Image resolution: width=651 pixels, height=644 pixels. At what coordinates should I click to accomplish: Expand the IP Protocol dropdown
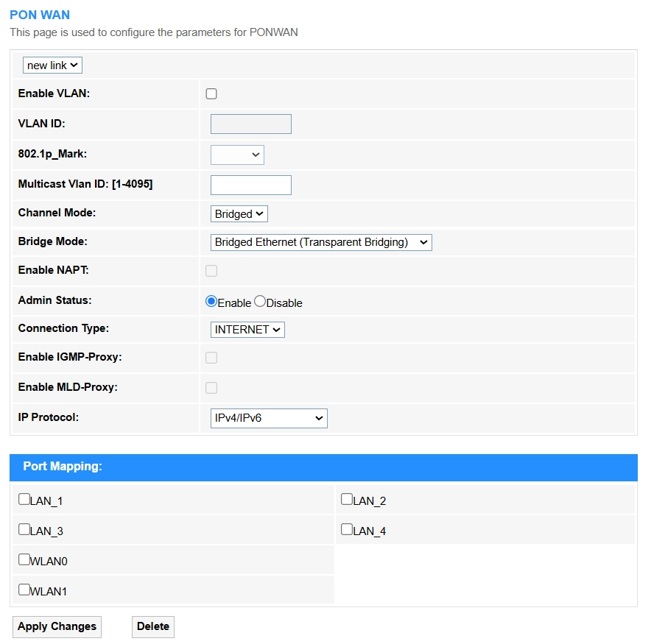269,418
